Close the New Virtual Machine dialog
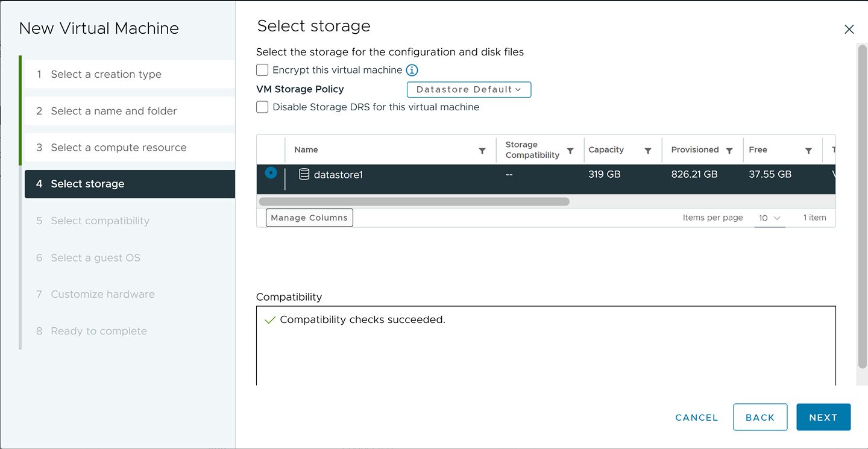Screen dimensions: 868x449 849,30
